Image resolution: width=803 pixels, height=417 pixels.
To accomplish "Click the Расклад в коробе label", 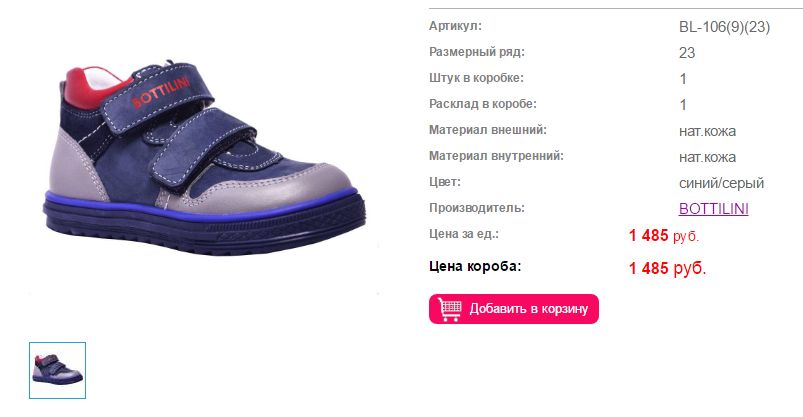I will pos(482,104).
